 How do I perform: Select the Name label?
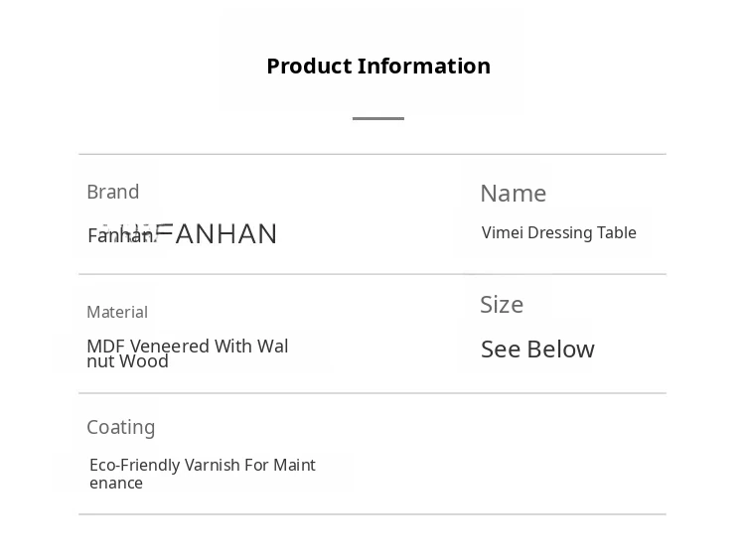click(513, 193)
